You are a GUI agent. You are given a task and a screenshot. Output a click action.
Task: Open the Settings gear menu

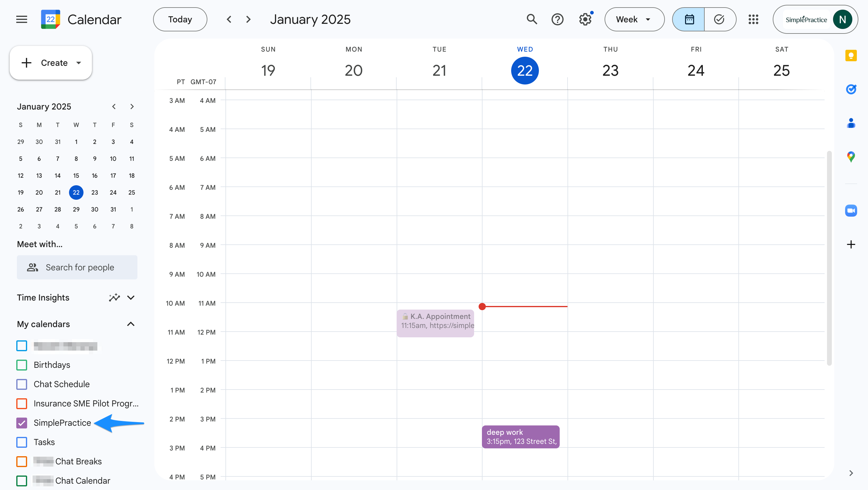click(x=585, y=19)
